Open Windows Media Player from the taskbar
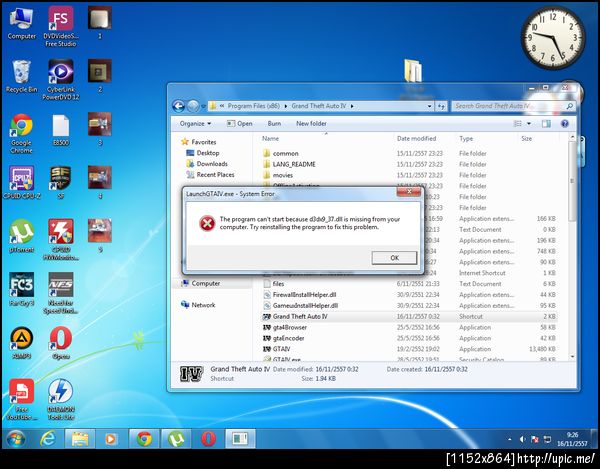Screen dimensions: 600x469 (x=111, y=439)
